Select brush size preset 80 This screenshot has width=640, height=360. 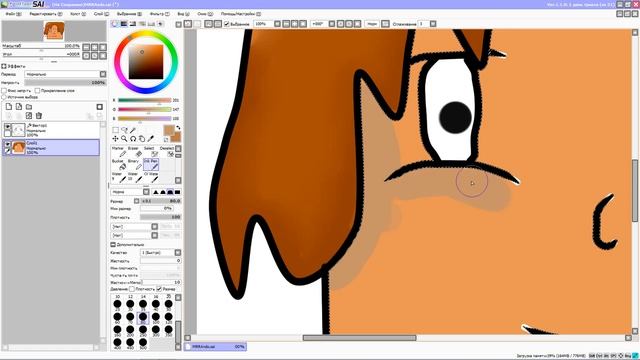click(143, 317)
